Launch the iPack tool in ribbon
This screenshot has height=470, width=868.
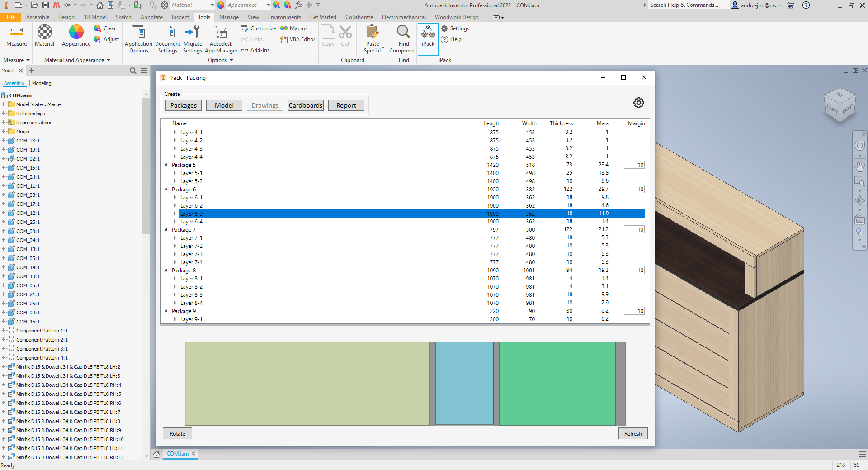pyautogui.click(x=428, y=36)
